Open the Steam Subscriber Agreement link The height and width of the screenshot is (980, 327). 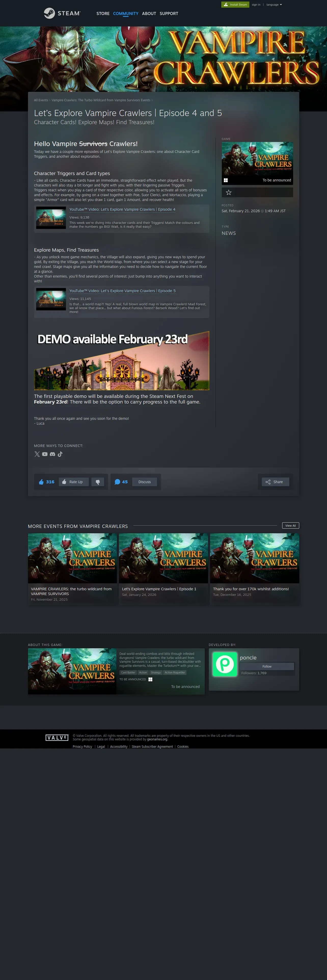coord(152,747)
